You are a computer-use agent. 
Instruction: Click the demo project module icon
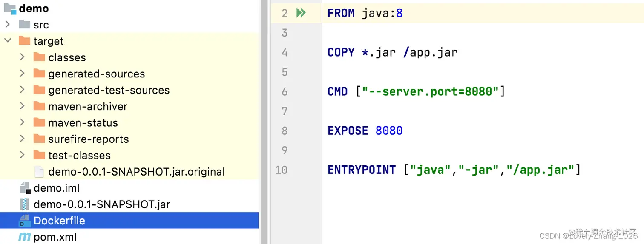click(x=10, y=8)
